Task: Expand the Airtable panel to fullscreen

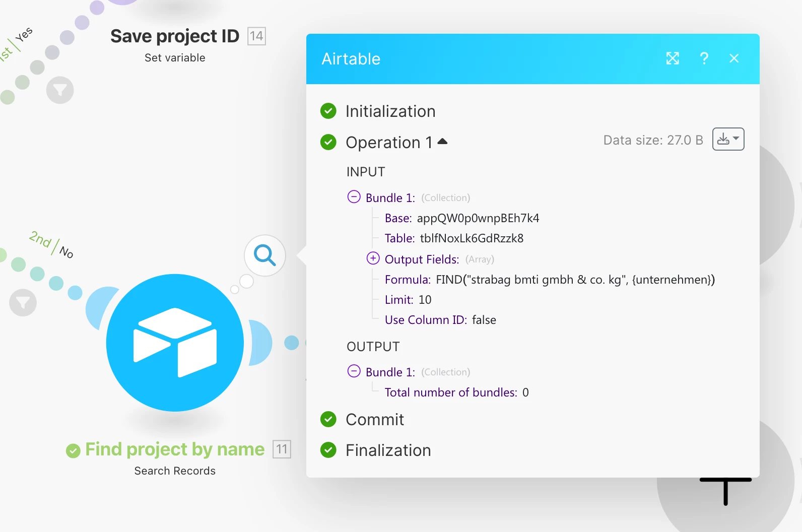Action: 673,58
